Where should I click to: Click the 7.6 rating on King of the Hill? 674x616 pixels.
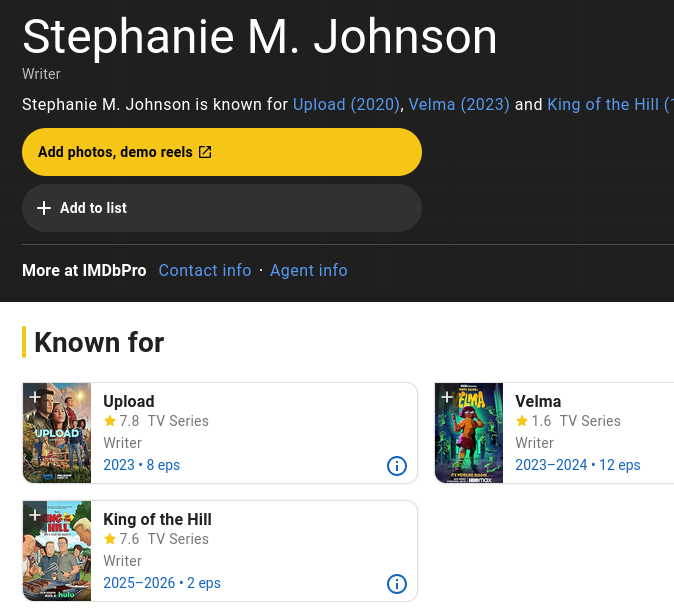[121, 539]
